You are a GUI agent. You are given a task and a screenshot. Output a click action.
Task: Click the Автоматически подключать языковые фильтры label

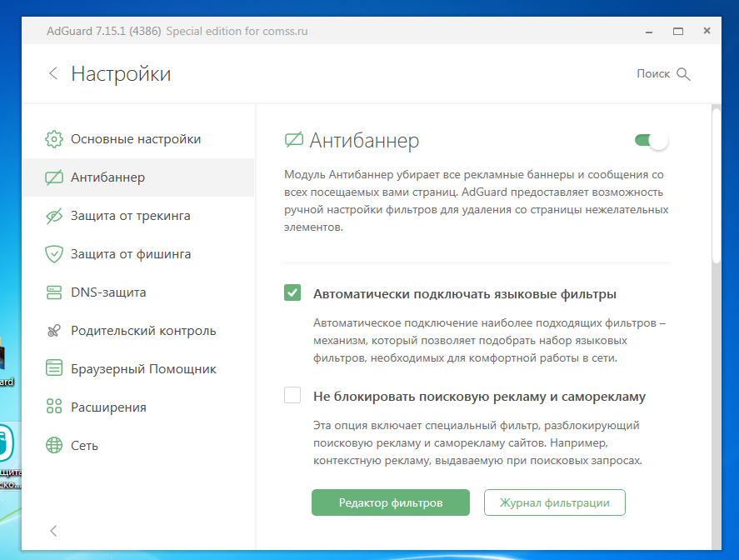click(465, 294)
